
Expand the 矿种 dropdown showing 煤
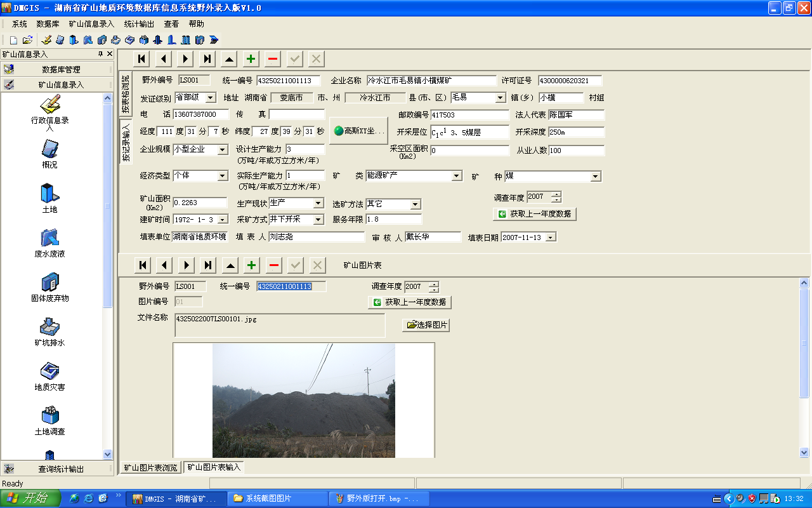pyautogui.click(x=596, y=177)
